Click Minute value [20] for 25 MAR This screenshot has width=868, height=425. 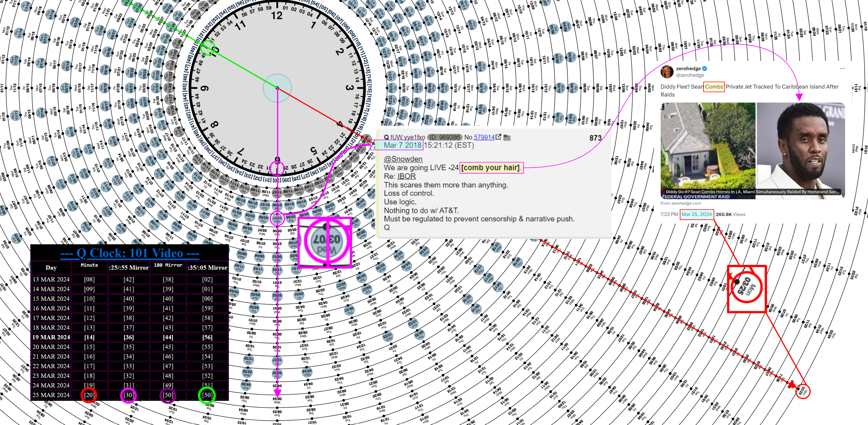click(x=89, y=395)
